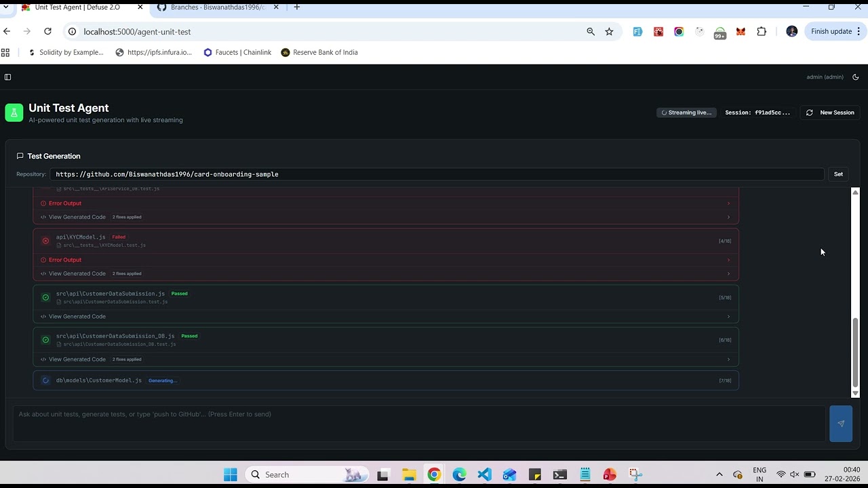Send message with the paper plane button
Image resolution: width=868 pixels, height=488 pixels.
(x=841, y=424)
